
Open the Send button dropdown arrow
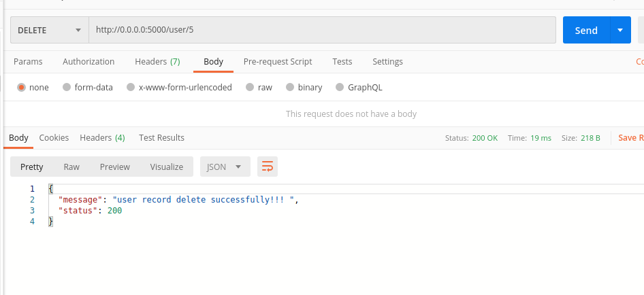tap(619, 30)
